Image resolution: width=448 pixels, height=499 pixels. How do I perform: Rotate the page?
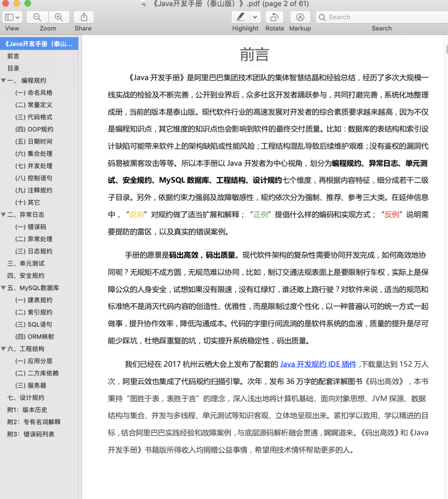[274, 17]
